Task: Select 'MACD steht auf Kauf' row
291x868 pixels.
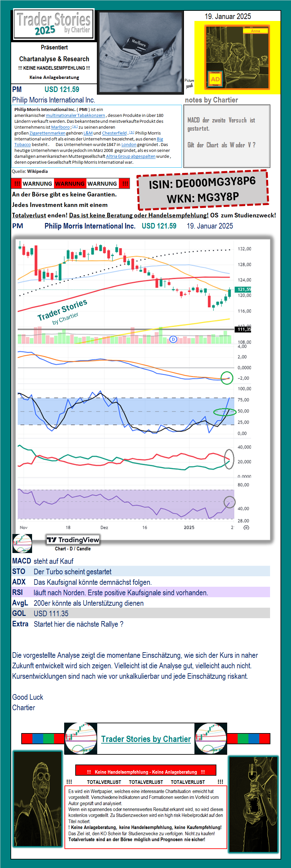Action: [141, 561]
